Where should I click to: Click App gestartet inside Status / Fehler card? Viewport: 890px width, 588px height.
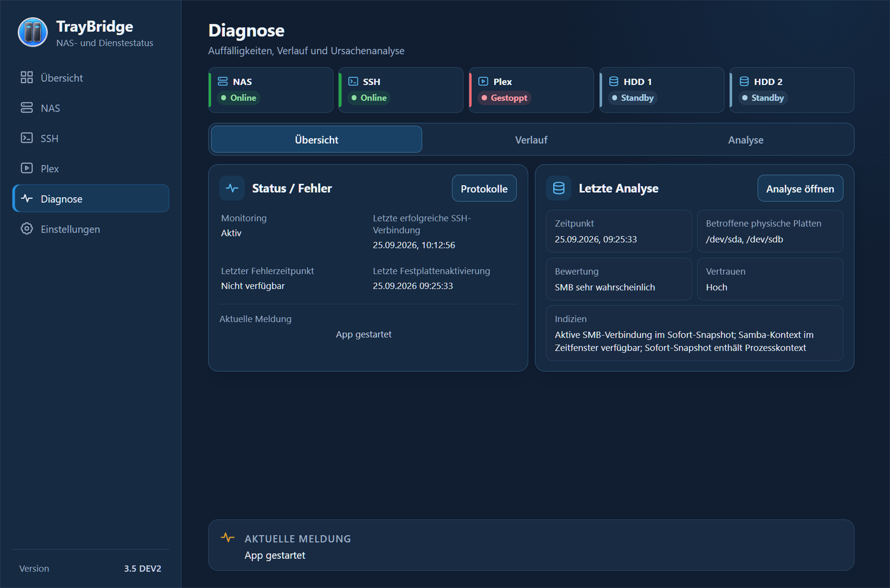click(364, 334)
